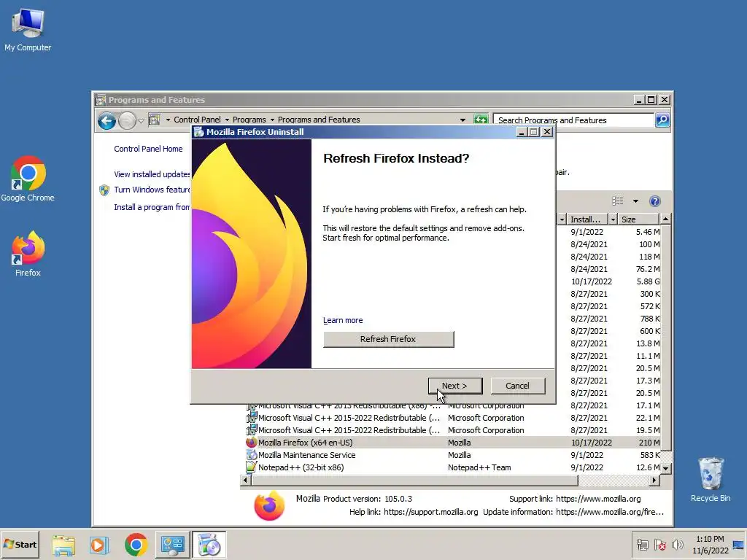Click the Refresh Firefox button
Image resolution: width=747 pixels, height=560 pixels.
pyautogui.click(x=388, y=339)
